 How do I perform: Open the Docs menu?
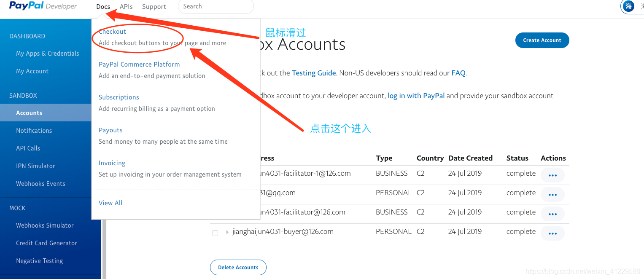[x=103, y=6]
